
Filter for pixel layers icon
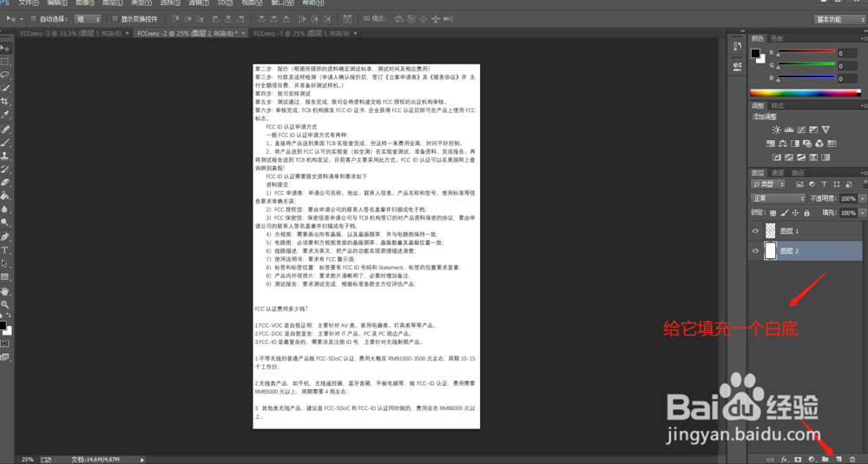coord(799,184)
